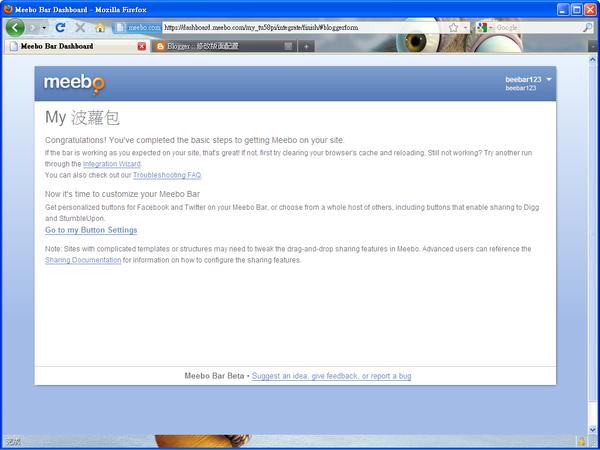Click the URL address field
The width and height of the screenshot is (600, 450).
305,28
